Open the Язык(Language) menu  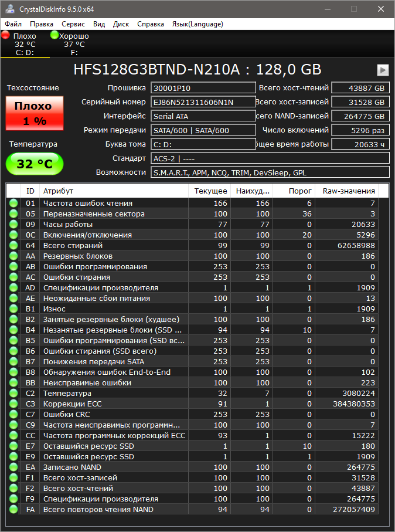tap(197, 24)
